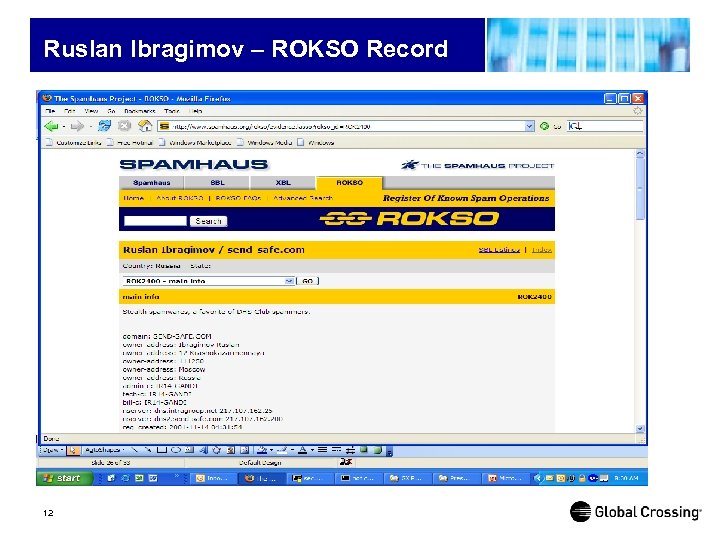This screenshot has height=540, width=720.
Task: Go to the Firefox Home page icon
Action: [145, 126]
